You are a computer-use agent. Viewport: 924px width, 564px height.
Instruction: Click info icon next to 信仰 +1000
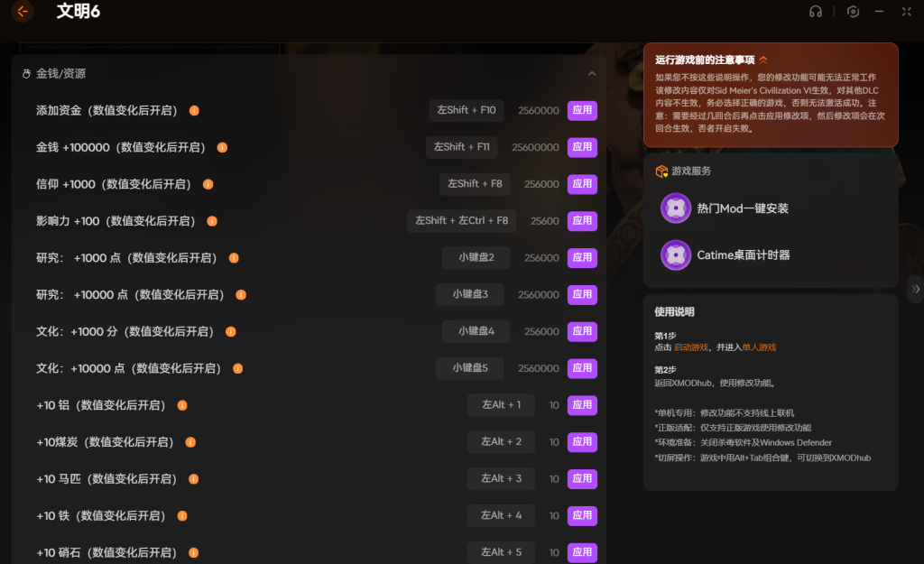point(208,184)
